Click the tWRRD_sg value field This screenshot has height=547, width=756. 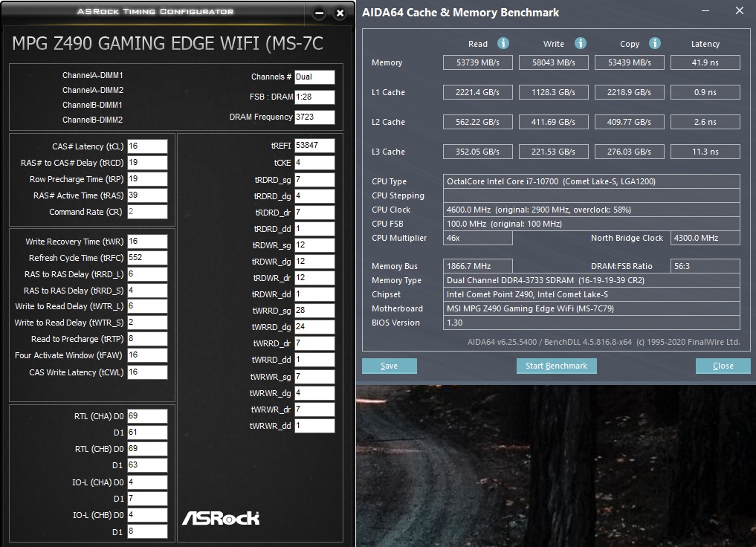[314, 311]
